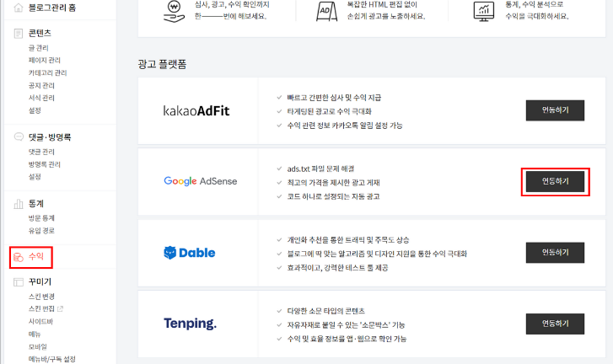
Task: Go to 모바일 settings
Action: click(38, 346)
